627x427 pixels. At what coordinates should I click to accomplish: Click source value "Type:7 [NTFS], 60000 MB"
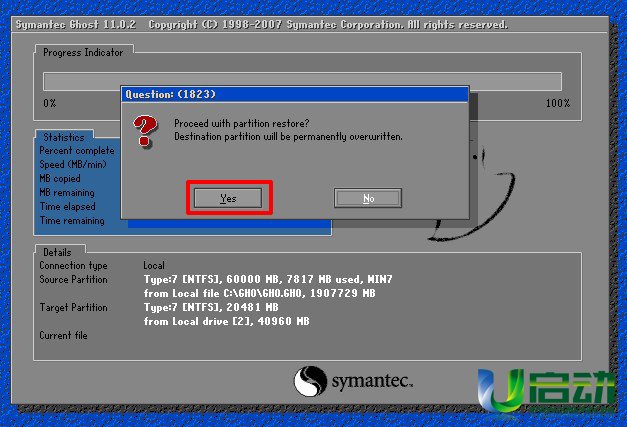pyautogui.click(x=268, y=279)
